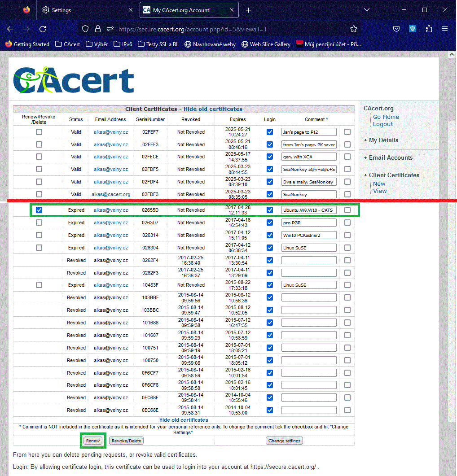This screenshot has height=476, width=457.
Task: Click the Firefox reload page icon
Action: (43, 29)
